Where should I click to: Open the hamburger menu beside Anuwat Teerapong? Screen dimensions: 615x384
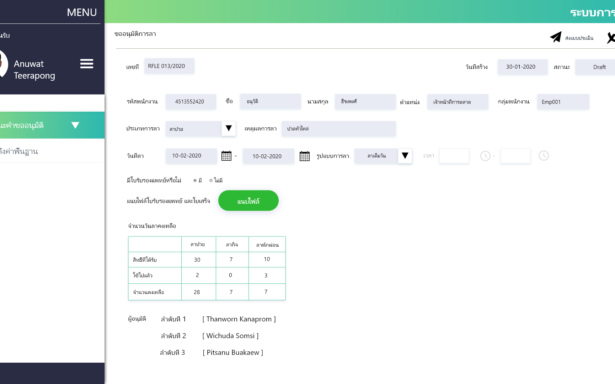coord(87,64)
